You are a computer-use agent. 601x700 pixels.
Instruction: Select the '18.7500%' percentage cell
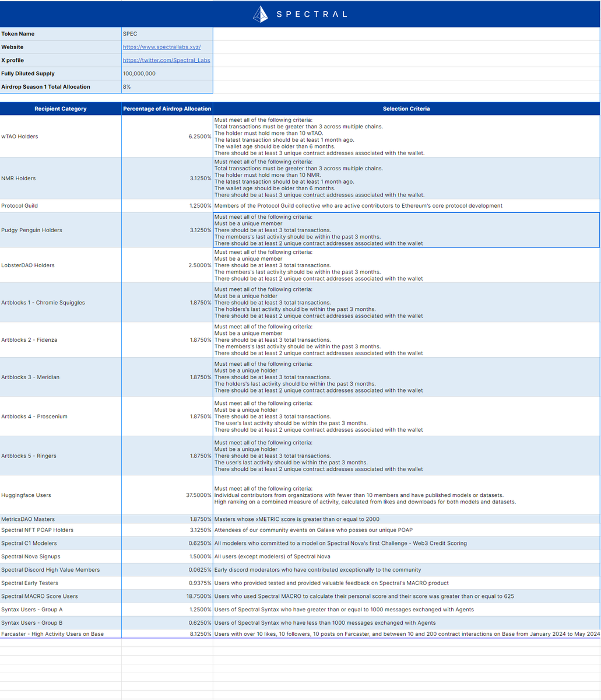[167, 596]
